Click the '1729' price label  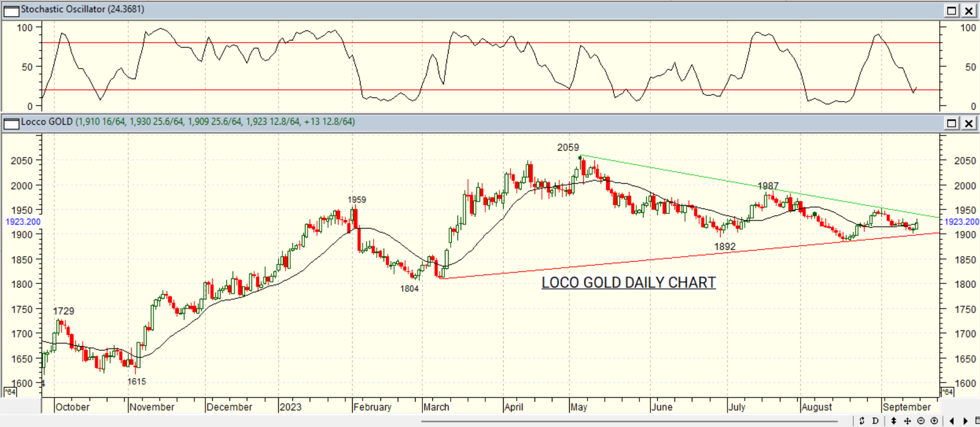point(63,311)
